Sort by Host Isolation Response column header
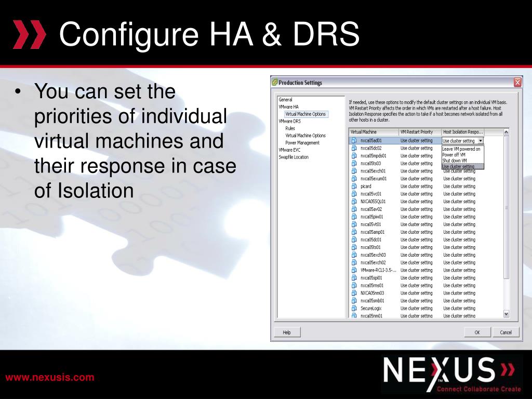Screen dimensions: 532x399 [x=463, y=132]
